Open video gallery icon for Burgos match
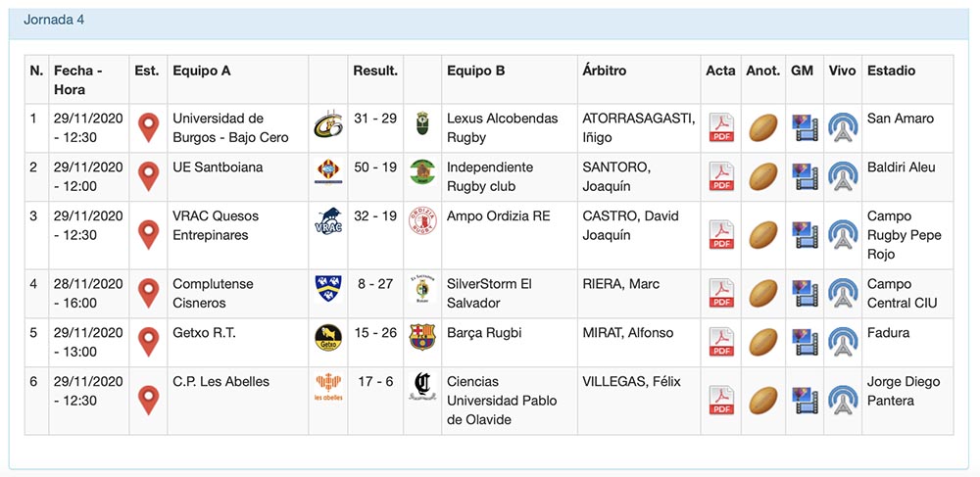Image resolution: width=980 pixels, height=477 pixels. click(806, 128)
